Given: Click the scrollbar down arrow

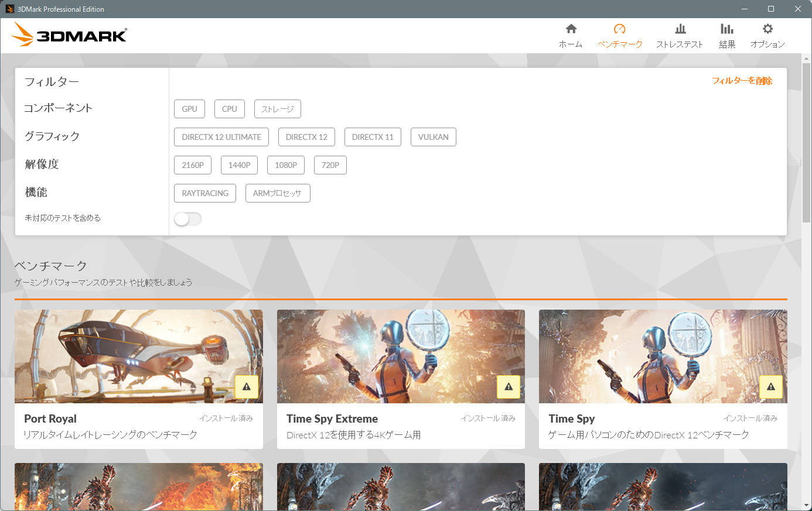Looking at the screenshot, I should pyautogui.click(x=807, y=505).
